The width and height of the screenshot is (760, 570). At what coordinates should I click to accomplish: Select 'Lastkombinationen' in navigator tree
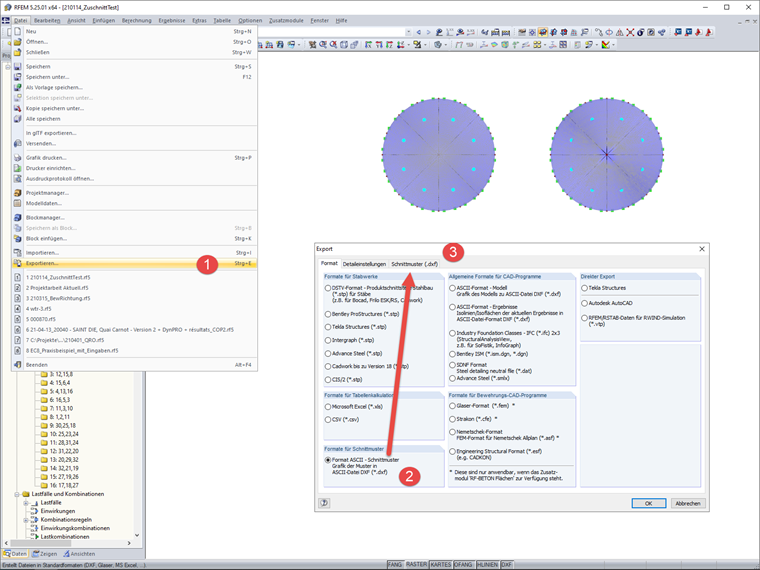pyautogui.click(x=65, y=537)
